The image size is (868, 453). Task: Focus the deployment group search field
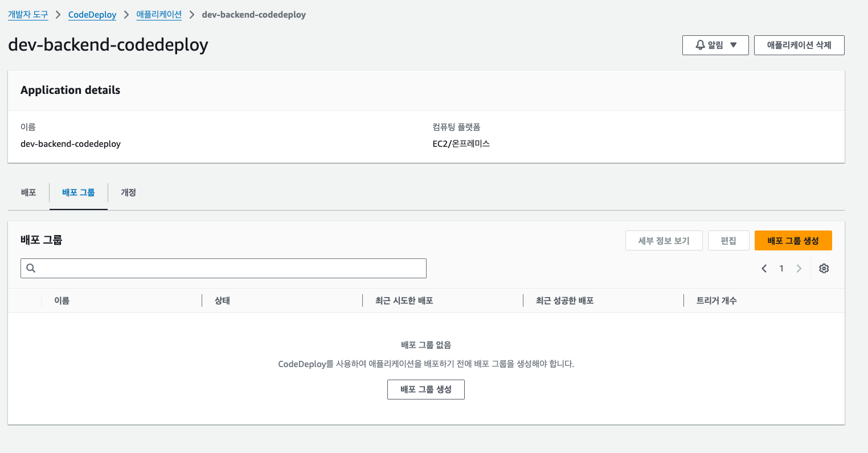click(223, 268)
